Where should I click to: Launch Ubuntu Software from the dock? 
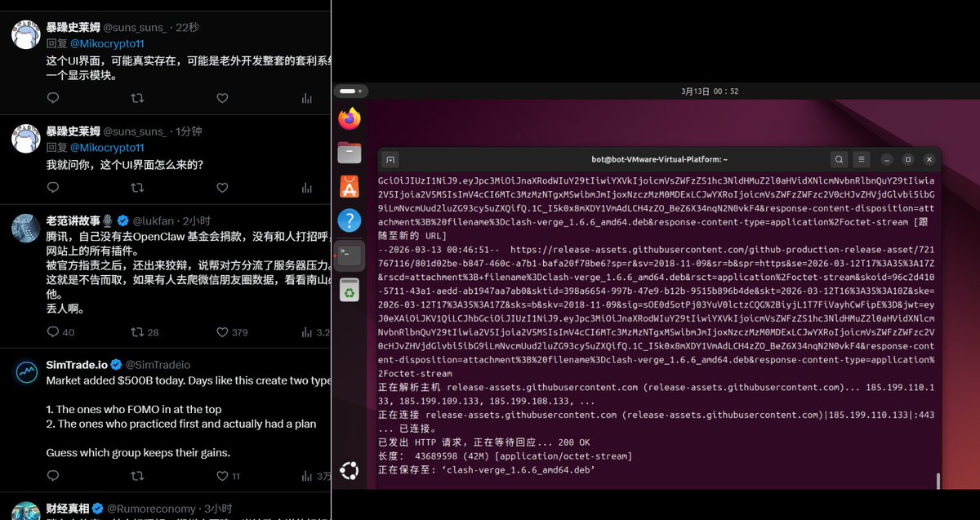coord(350,187)
